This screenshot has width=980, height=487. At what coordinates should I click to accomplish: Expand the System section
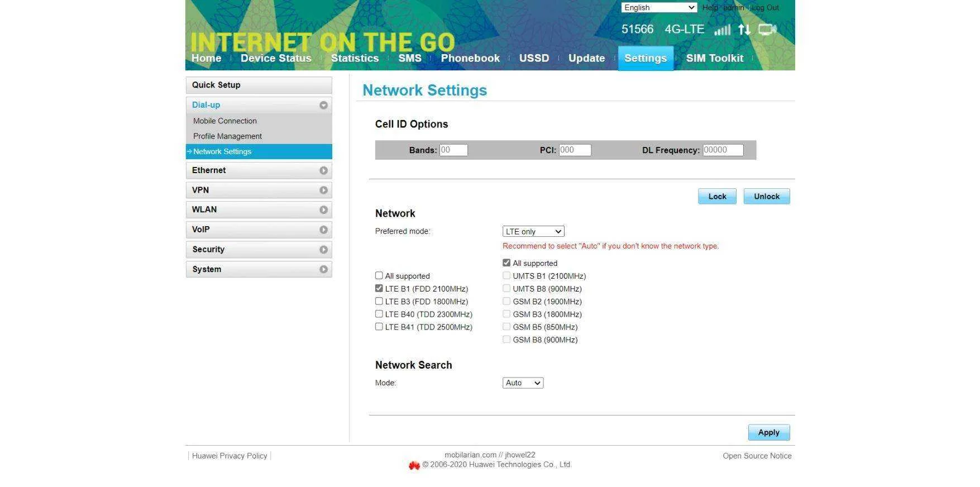pyautogui.click(x=259, y=269)
